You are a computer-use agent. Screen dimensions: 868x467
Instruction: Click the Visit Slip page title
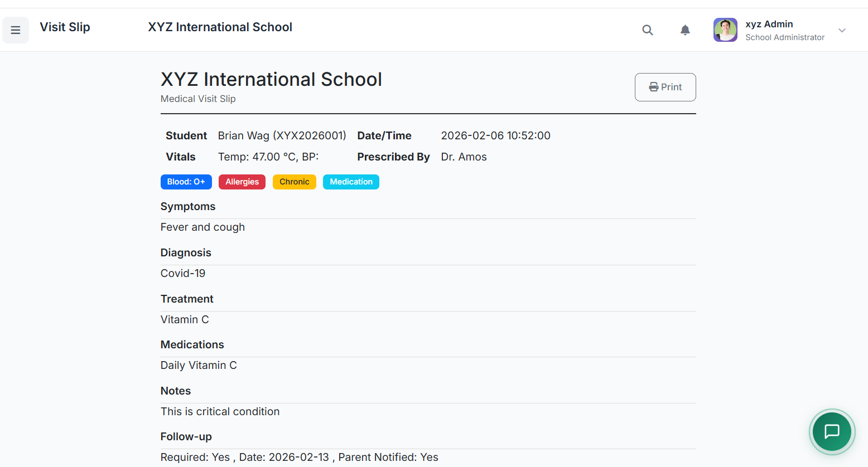click(x=65, y=27)
